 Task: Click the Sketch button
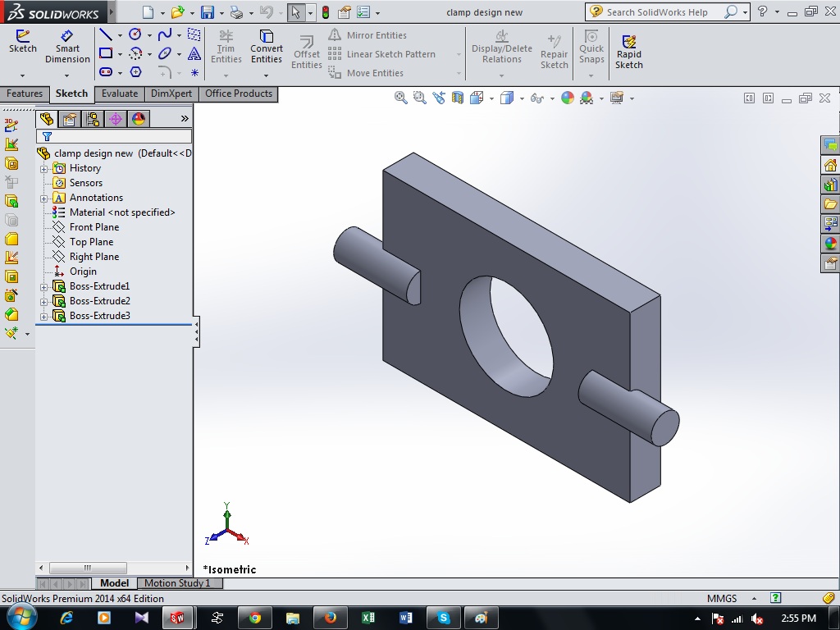coord(22,41)
